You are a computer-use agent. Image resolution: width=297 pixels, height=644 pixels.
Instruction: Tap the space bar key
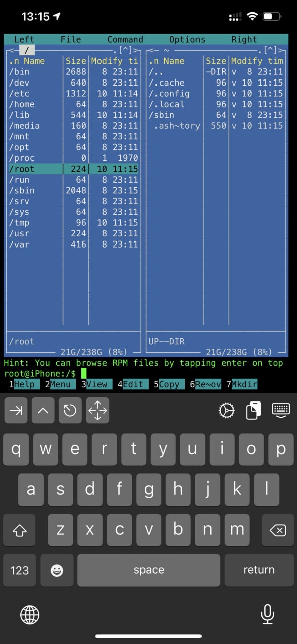pos(149,570)
